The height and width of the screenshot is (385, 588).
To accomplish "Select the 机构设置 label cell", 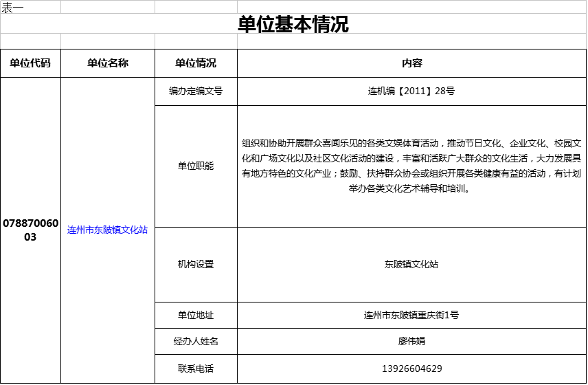I will (x=196, y=265).
